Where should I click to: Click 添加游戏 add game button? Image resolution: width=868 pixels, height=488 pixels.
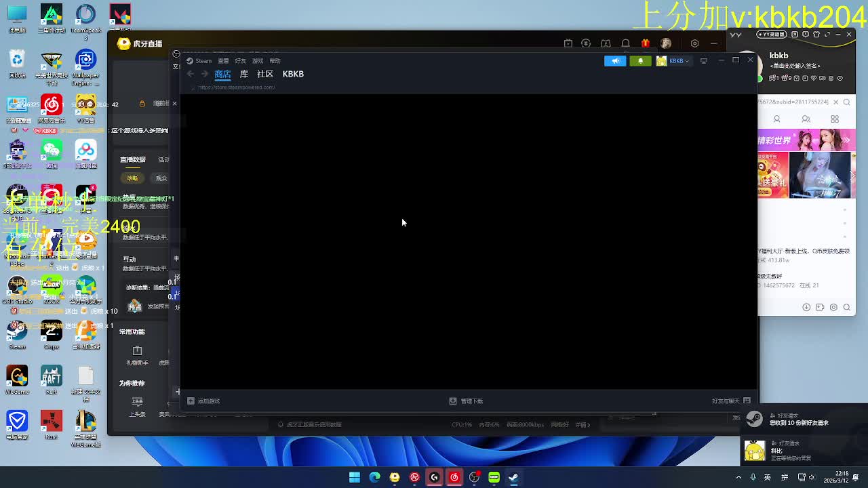[203, 401]
